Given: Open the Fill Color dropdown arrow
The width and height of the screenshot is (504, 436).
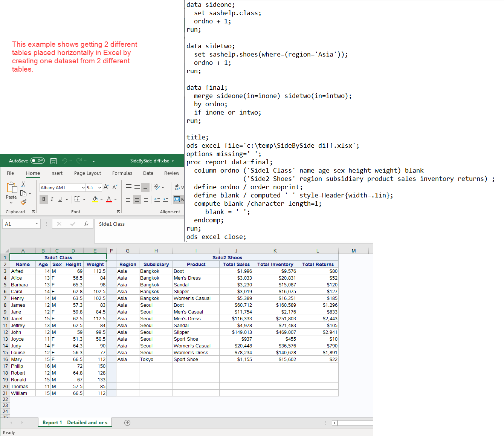Looking at the screenshot, I should (102, 199).
